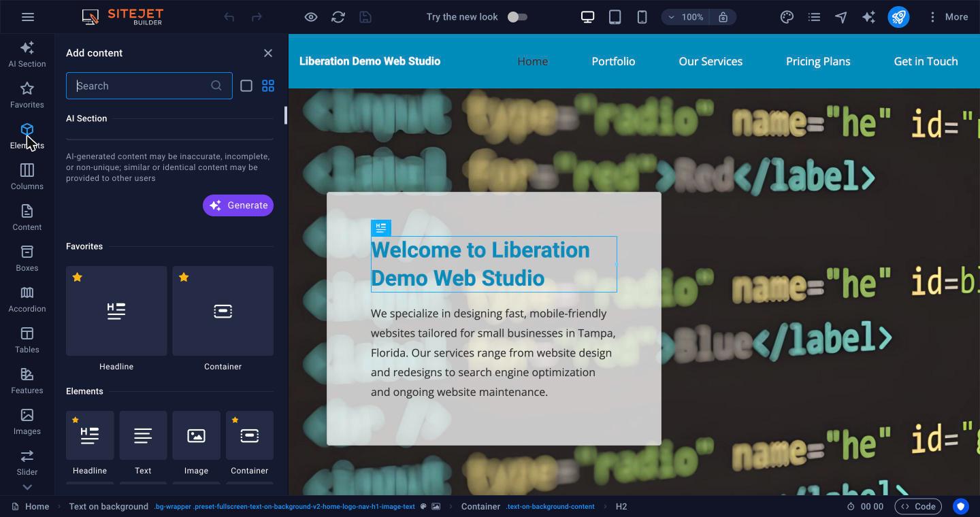Open the AI sparkle tools icon
Screen dimensions: 980x517
[x=868, y=17]
